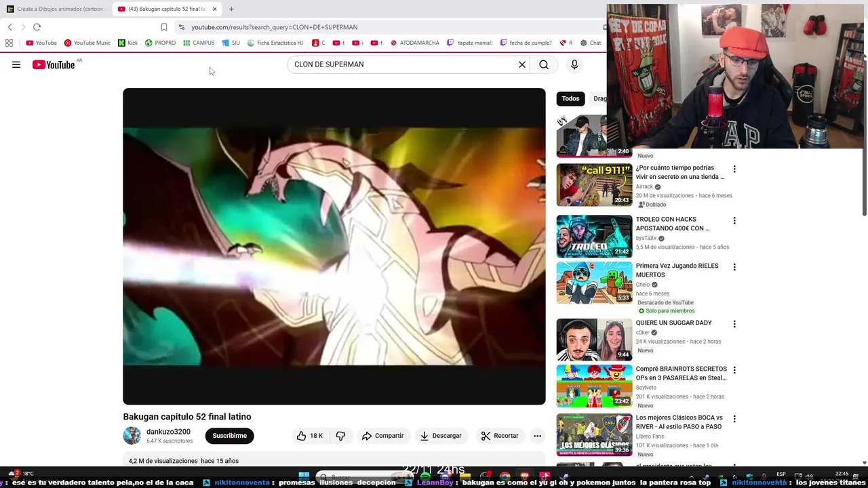Open title '¿Por cuánto tiempo podrías vivir en secreto'

point(680,172)
